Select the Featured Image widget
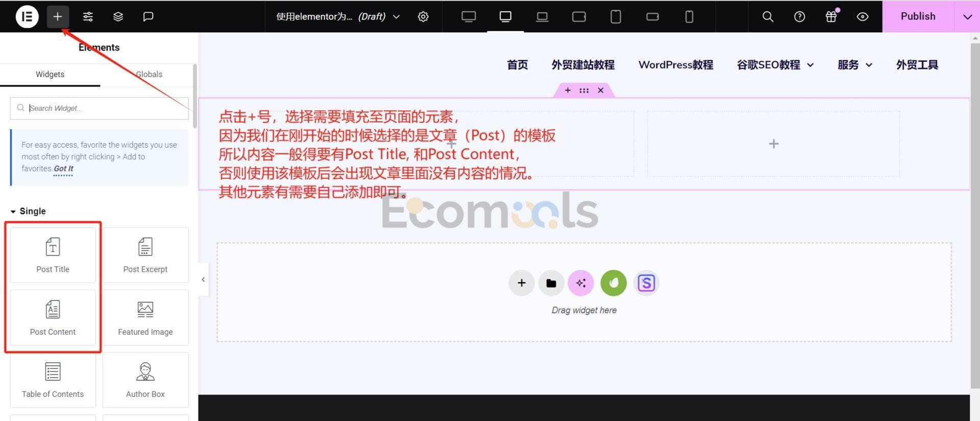The height and width of the screenshot is (421, 980). point(145,317)
